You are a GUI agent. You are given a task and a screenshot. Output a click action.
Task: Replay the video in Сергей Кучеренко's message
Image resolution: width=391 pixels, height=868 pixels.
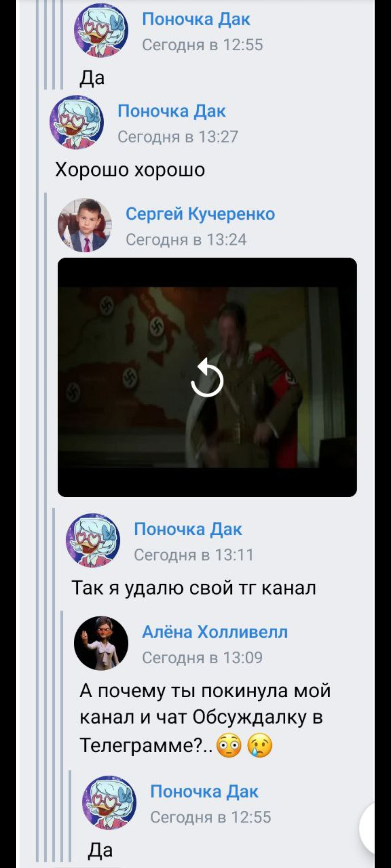click(207, 377)
